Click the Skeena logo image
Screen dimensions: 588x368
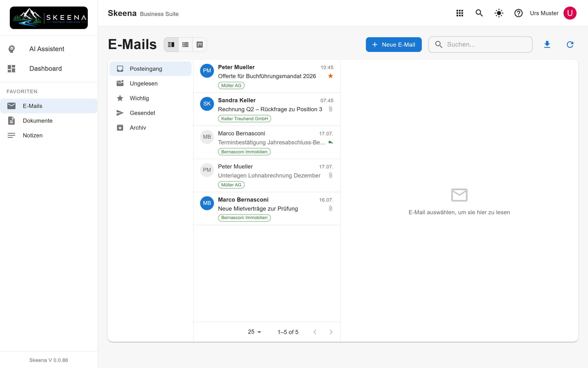coord(49,18)
